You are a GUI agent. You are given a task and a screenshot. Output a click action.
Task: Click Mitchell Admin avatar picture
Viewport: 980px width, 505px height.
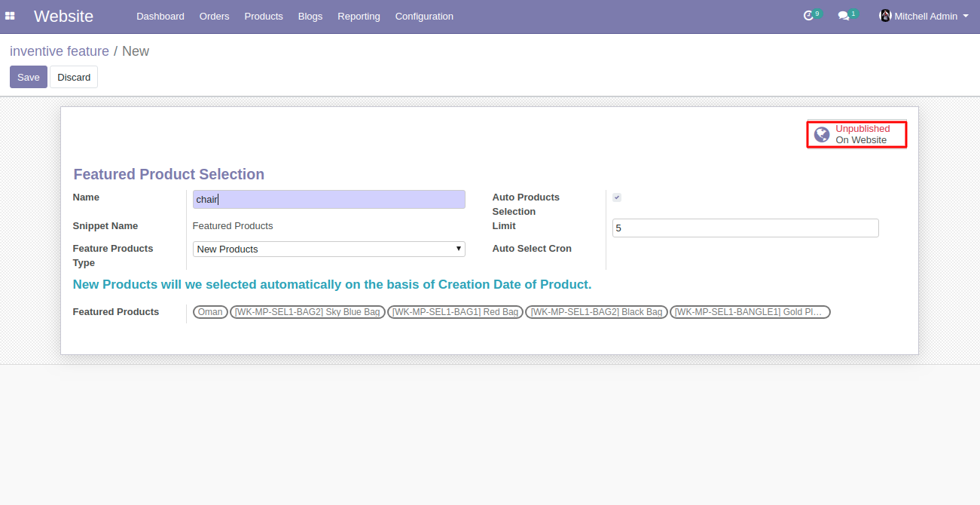tap(885, 16)
